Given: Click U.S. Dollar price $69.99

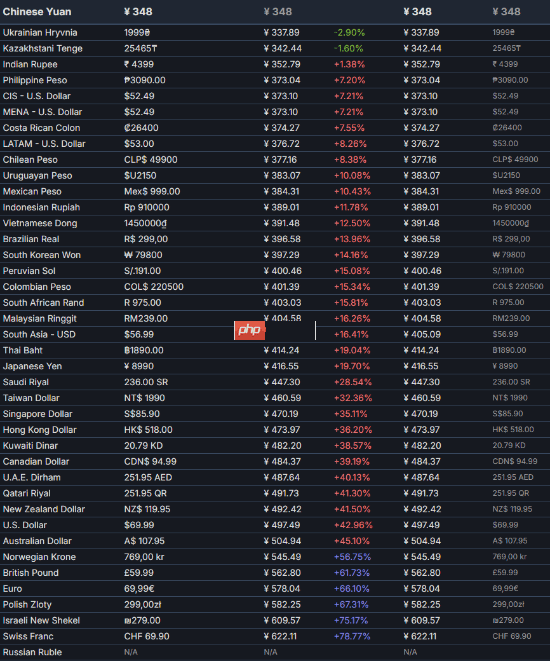Looking at the screenshot, I should (x=139, y=525).
